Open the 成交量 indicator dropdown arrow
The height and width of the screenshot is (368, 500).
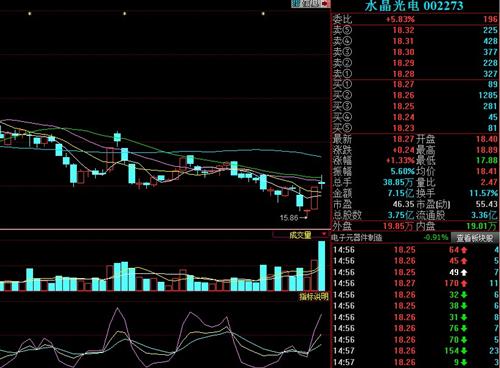324,235
